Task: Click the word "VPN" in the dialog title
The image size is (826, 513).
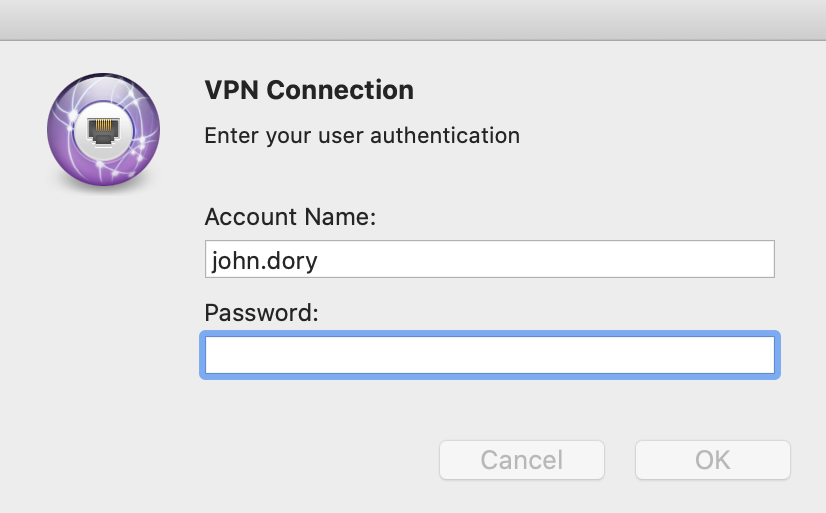Action: tap(232, 90)
